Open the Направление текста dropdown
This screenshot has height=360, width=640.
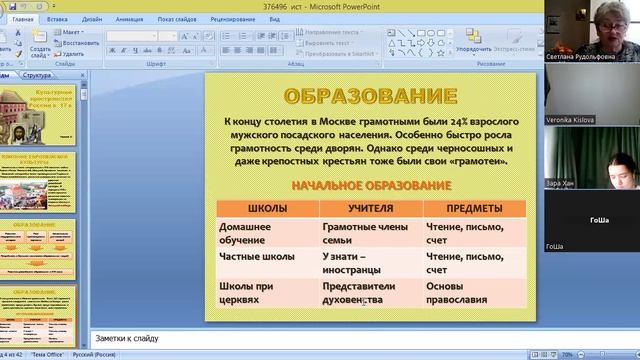point(329,32)
